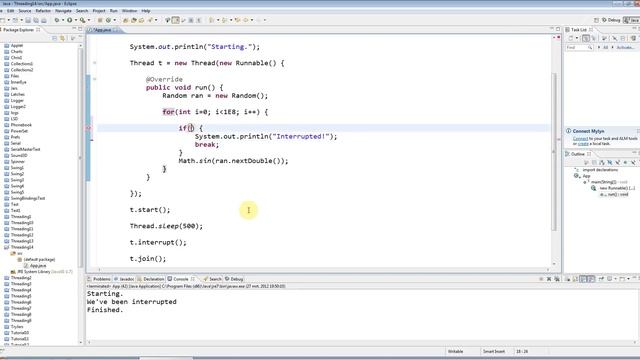Switch to the Debug perspective

point(611,20)
